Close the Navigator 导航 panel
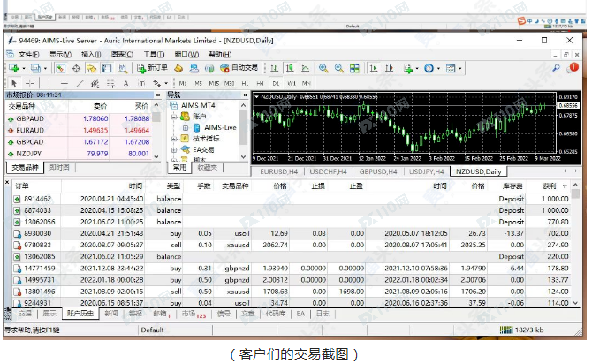This screenshot has width=592, height=364. 245,95
